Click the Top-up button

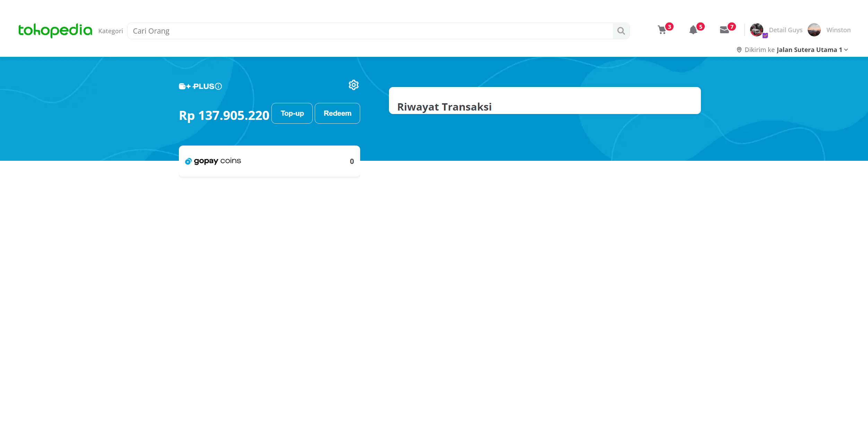[292, 113]
